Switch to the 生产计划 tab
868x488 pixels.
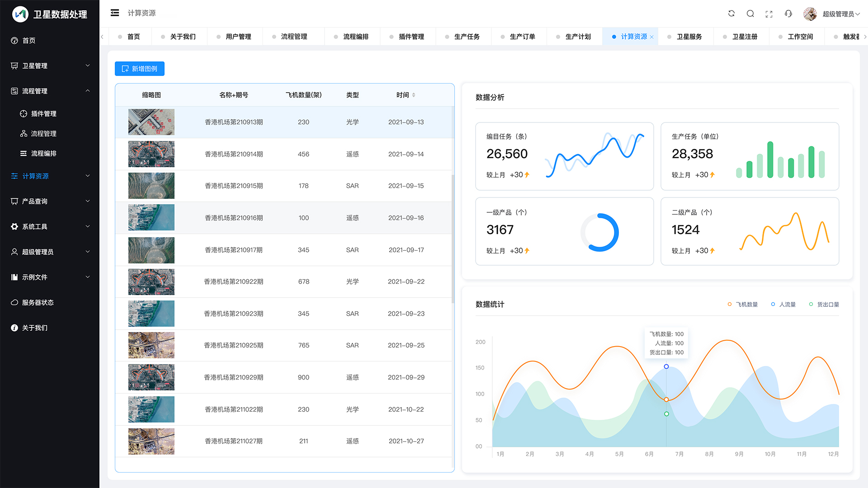[574, 37]
